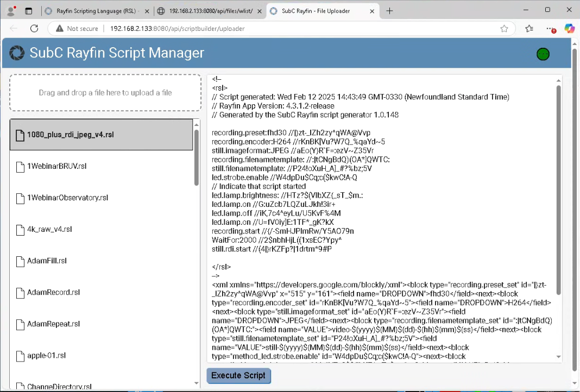Select the 1WebinarBRUV.rsl file
Viewport: 580px width, 392px height.
[x=57, y=166]
